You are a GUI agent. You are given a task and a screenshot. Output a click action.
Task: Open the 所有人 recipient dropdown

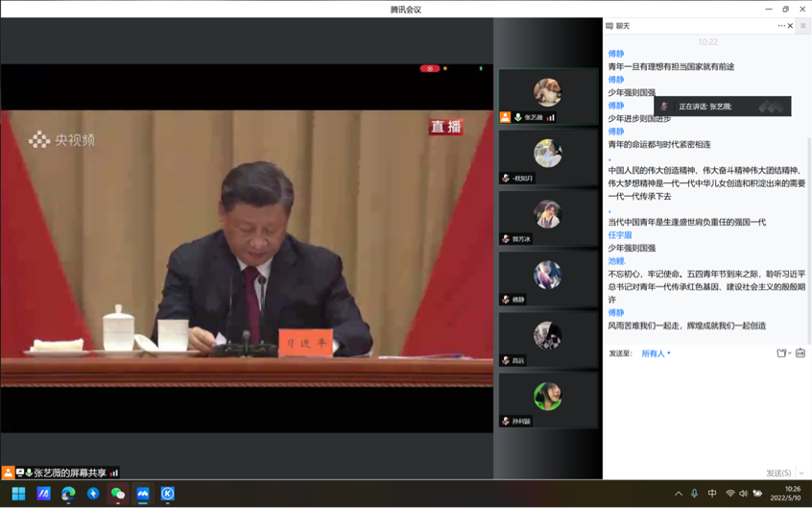(656, 353)
